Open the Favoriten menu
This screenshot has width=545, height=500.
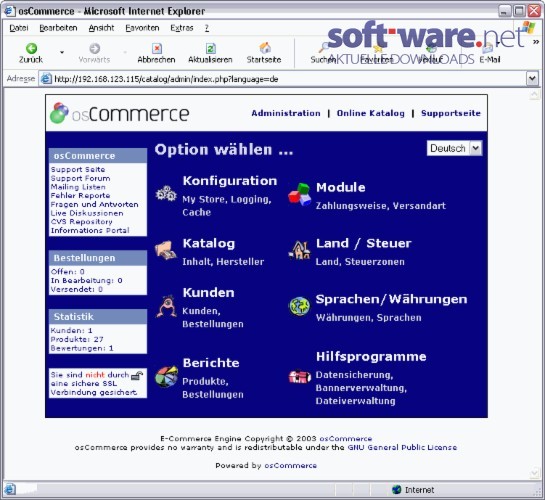coord(142,28)
